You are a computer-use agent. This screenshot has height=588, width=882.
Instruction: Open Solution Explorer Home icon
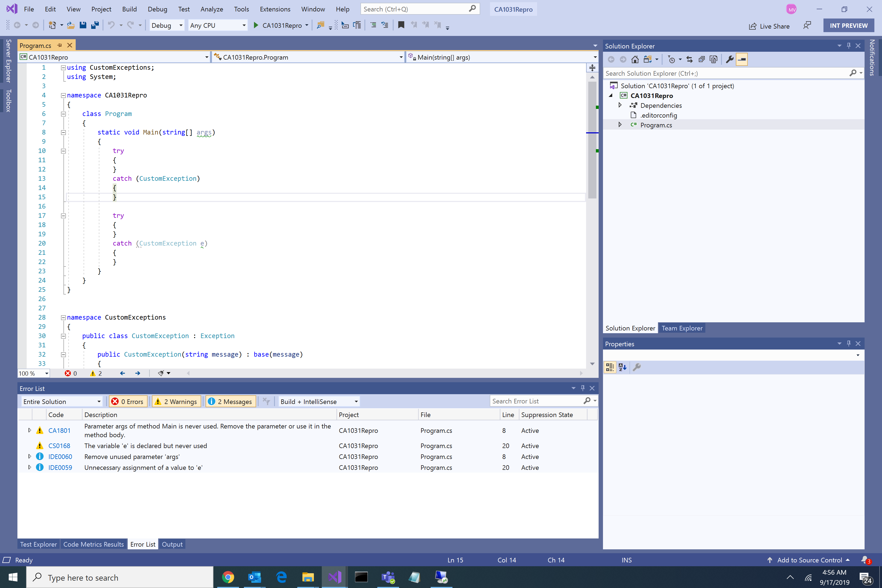[635, 59]
